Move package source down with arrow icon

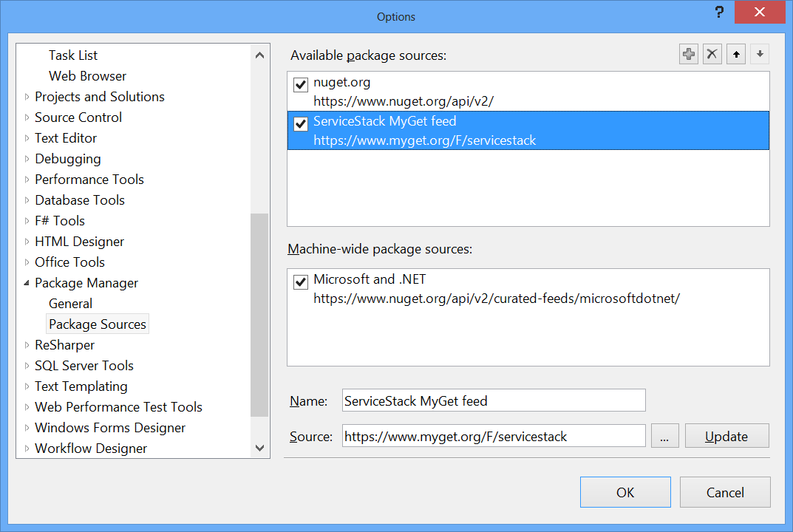[760, 54]
